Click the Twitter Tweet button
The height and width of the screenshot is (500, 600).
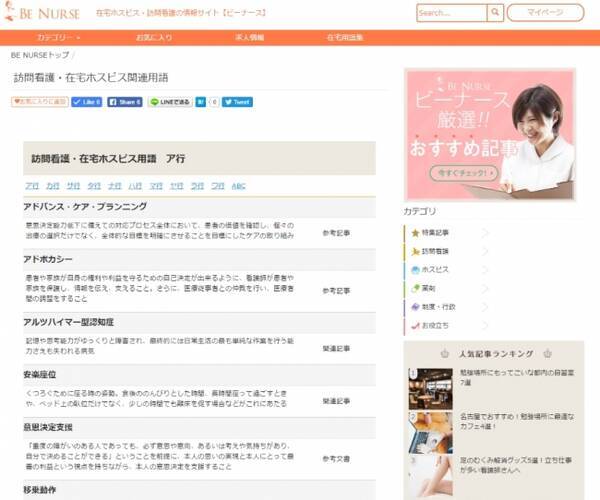tap(237, 102)
